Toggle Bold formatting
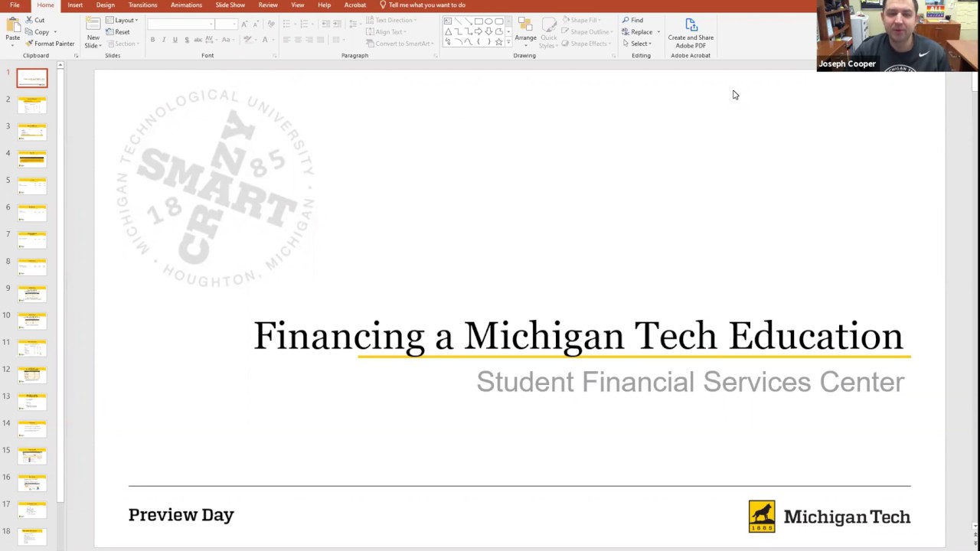Viewport: 980px width, 551px height. [152, 40]
